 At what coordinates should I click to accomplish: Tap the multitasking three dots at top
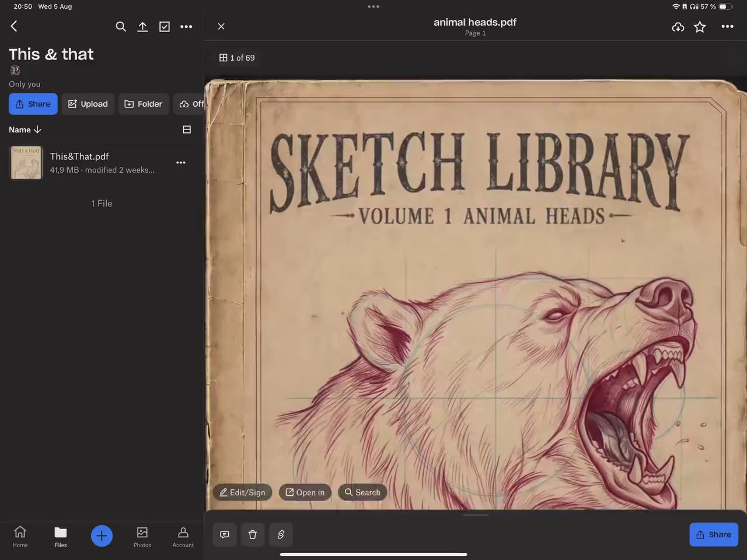point(373,6)
